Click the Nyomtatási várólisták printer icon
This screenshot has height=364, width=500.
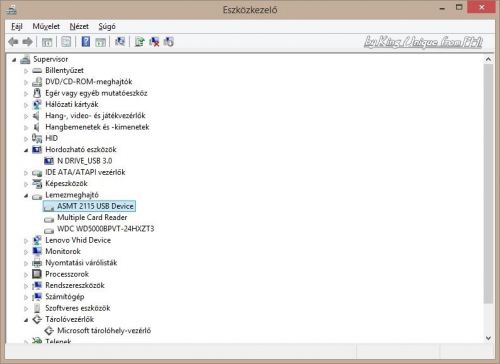37,263
